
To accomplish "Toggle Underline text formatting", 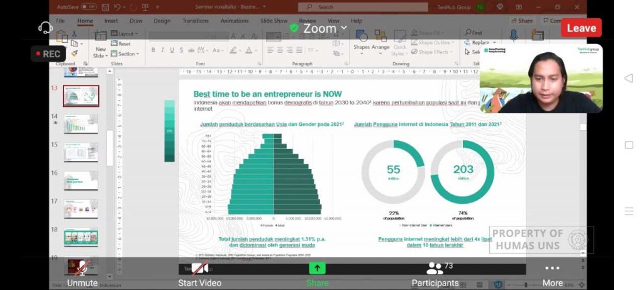I will [x=172, y=50].
